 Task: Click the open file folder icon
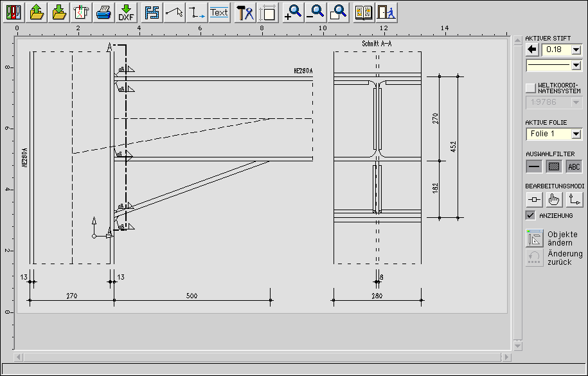pyautogui.click(x=37, y=12)
